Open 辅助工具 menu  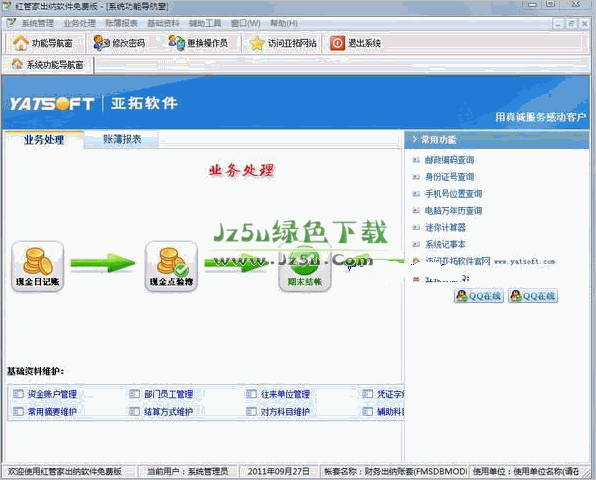(x=205, y=23)
